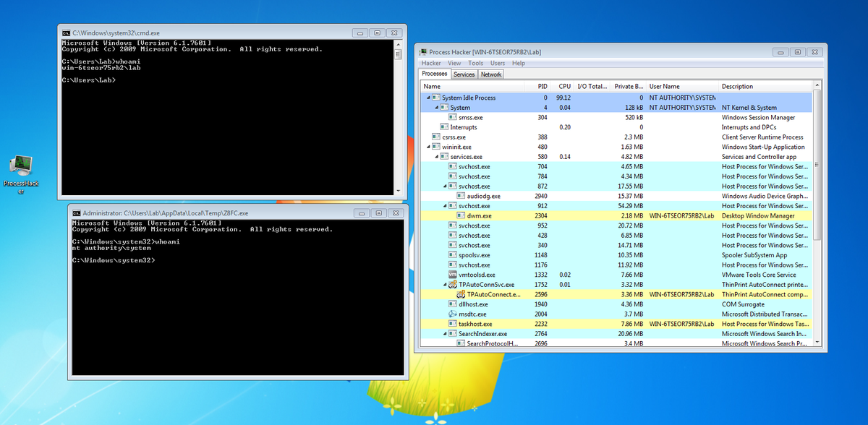
Task: Click the Process Hacker title bar icon
Action: [x=422, y=52]
